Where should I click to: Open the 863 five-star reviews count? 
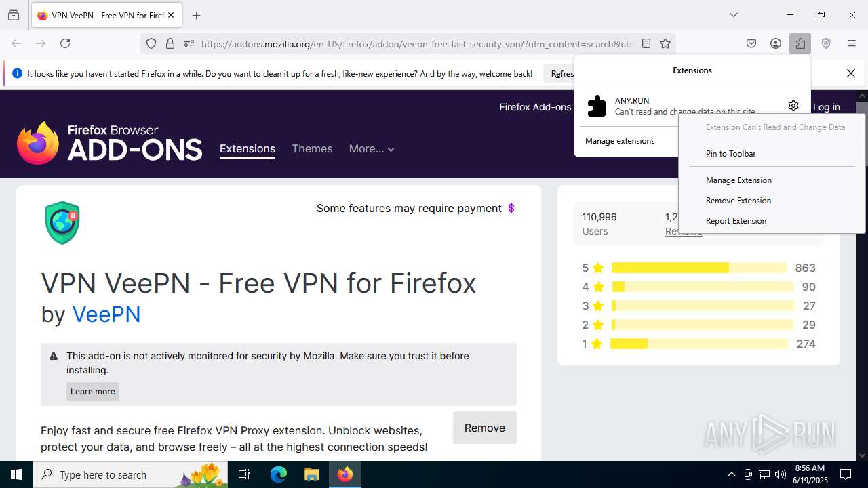[x=805, y=268]
